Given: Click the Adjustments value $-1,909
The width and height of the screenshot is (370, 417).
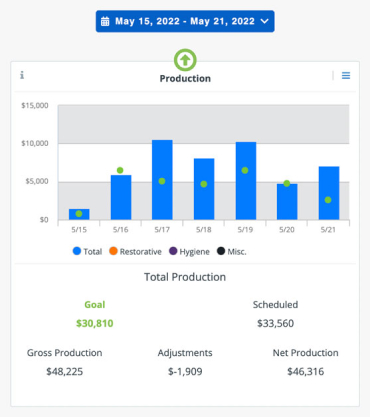Looking at the screenshot, I should pyautogui.click(x=185, y=372).
